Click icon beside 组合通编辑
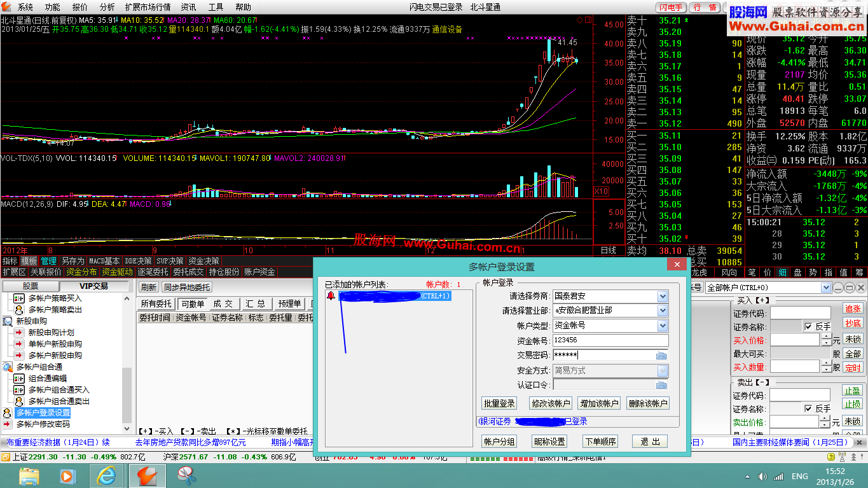 (18, 378)
